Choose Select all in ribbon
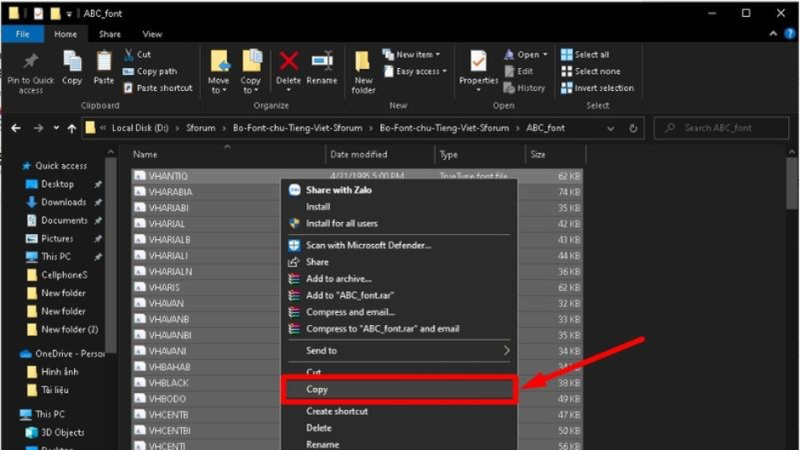Screen dimensions: 800x450 591,55
